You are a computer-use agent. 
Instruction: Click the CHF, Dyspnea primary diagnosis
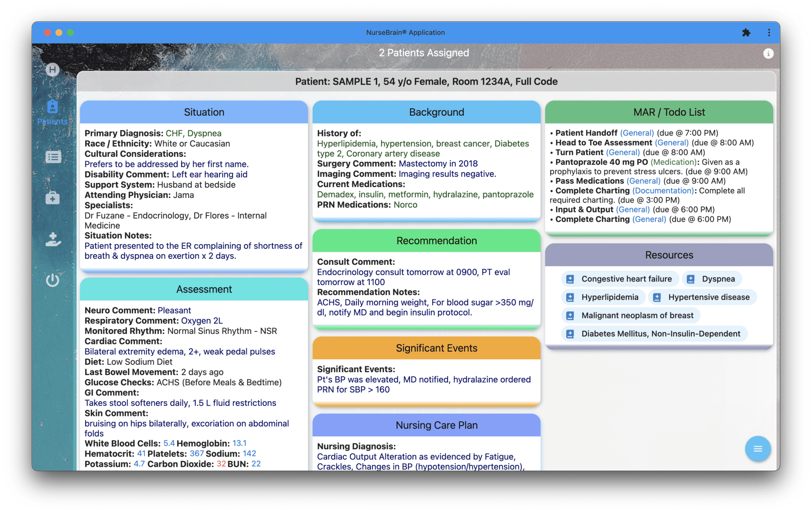point(193,134)
